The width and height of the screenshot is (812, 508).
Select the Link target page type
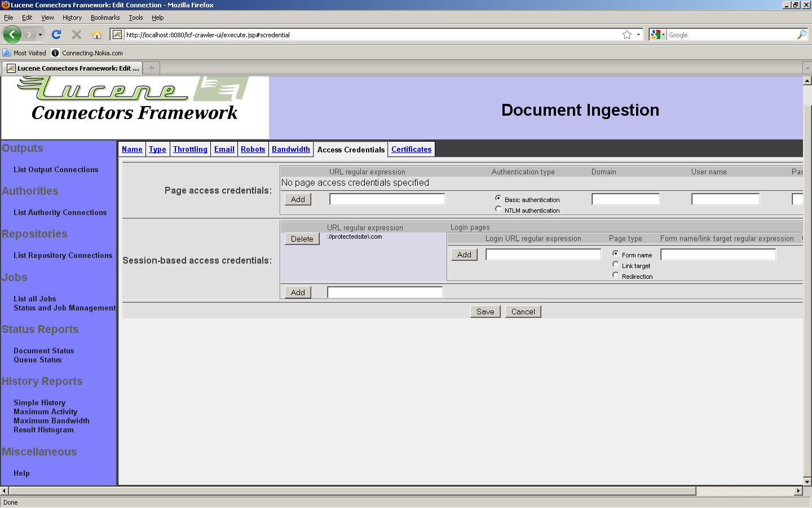(616, 265)
